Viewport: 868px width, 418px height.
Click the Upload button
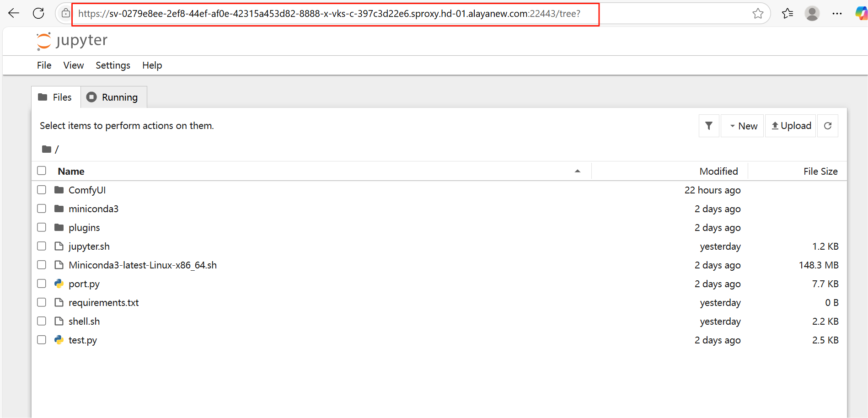[791, 126]
